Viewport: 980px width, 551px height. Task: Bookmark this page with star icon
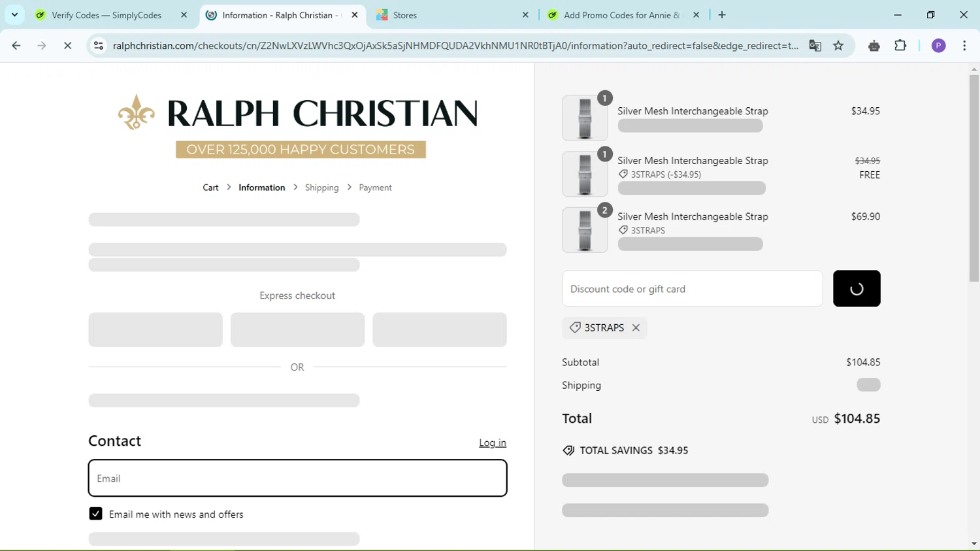(x=838, y=46)
